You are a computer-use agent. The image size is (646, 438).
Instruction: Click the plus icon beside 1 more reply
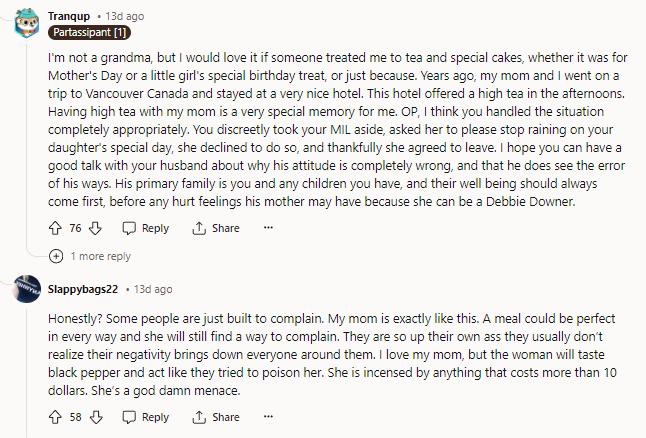[x=56, y=256]
